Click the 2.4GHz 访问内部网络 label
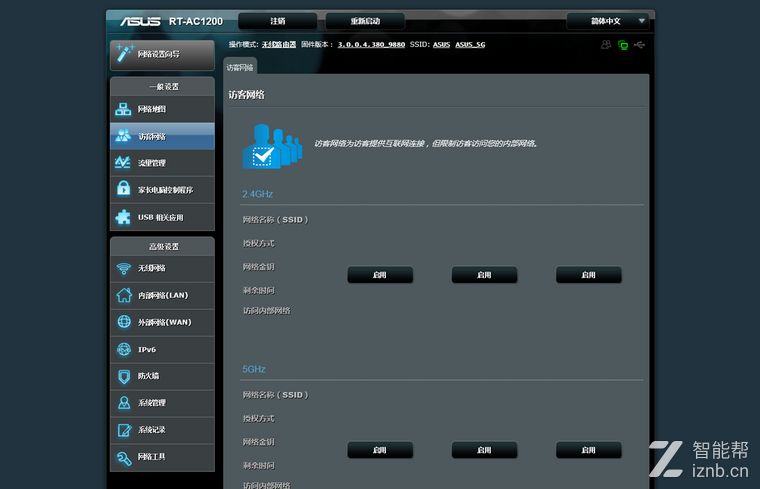 pyautogui.click(x=266, y=311)
